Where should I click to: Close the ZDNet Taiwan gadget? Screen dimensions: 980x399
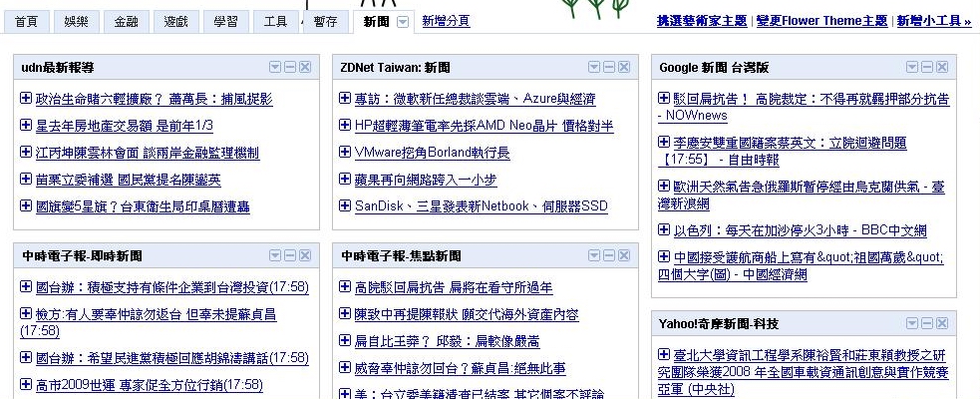624,67
